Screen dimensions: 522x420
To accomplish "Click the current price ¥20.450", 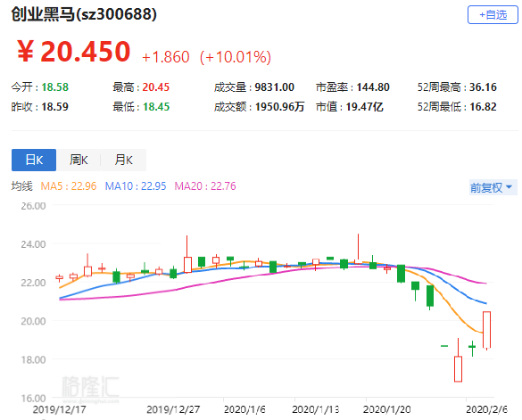I will point(73,52).
